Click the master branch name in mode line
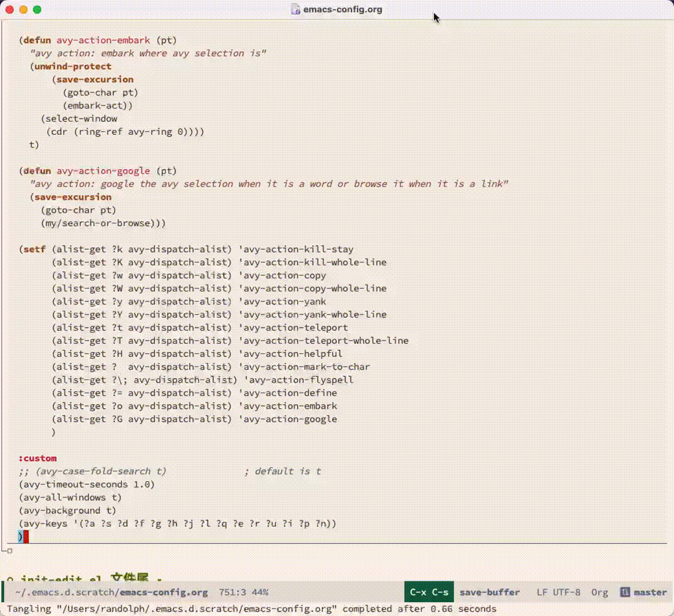The width and height of the screenshot is (674, 616). [650, 592]
